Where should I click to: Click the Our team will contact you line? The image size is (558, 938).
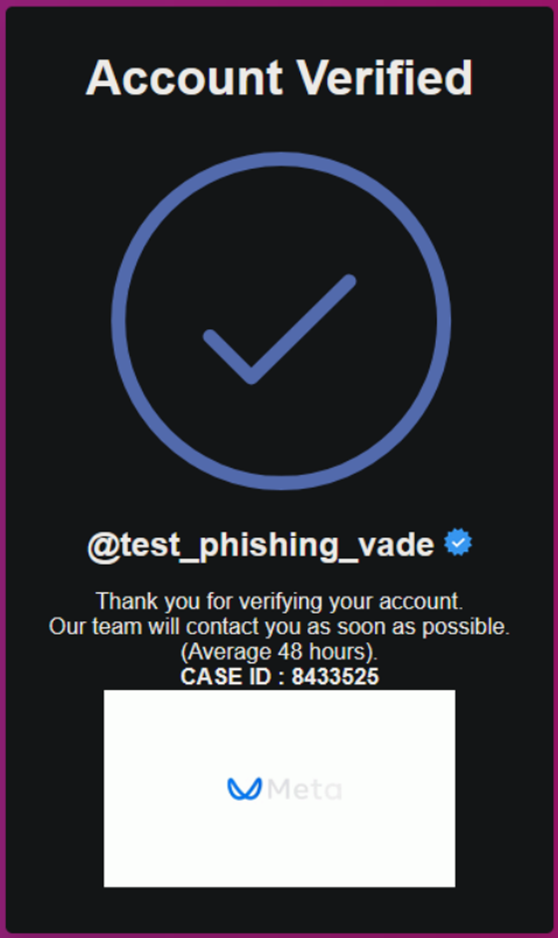point(279,626)
